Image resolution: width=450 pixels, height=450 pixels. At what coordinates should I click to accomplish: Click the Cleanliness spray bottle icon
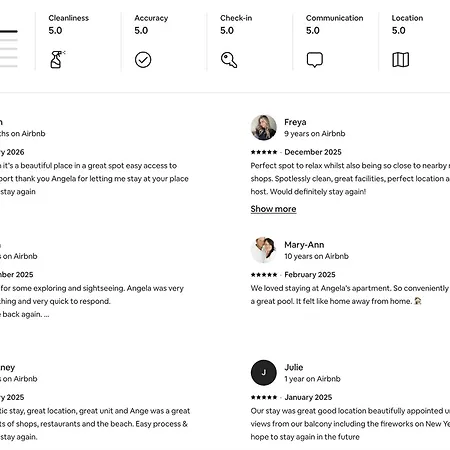coord(57,60)
